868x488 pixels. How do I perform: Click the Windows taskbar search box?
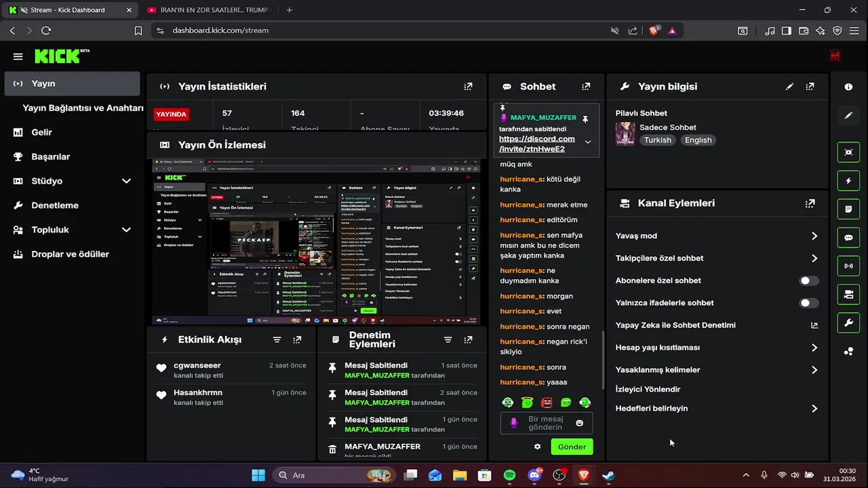[334, 475]
